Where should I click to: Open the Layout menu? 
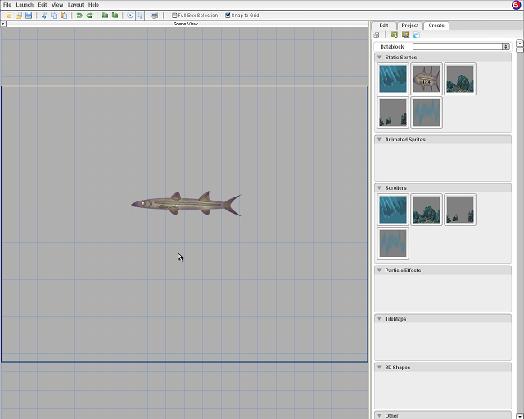76,5
